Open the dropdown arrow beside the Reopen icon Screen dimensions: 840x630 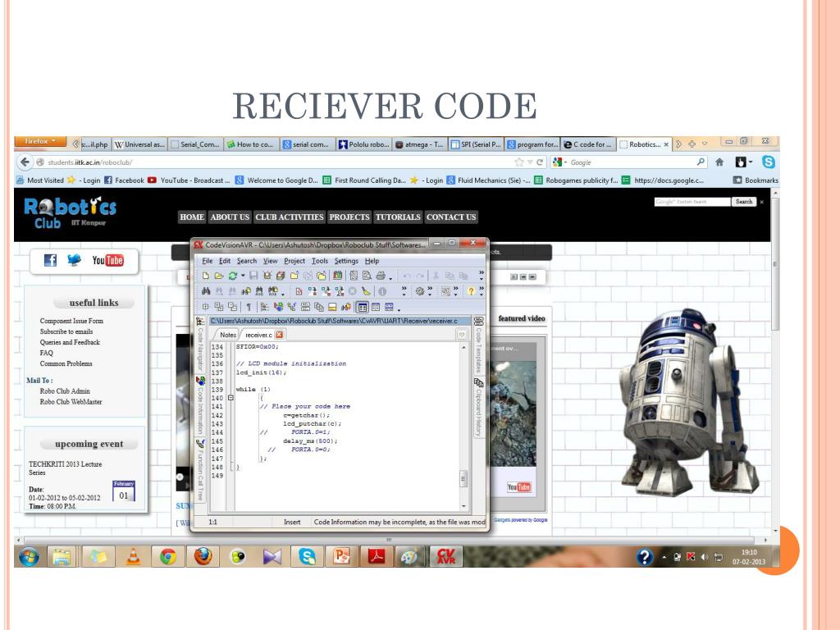tap(243, 276)
